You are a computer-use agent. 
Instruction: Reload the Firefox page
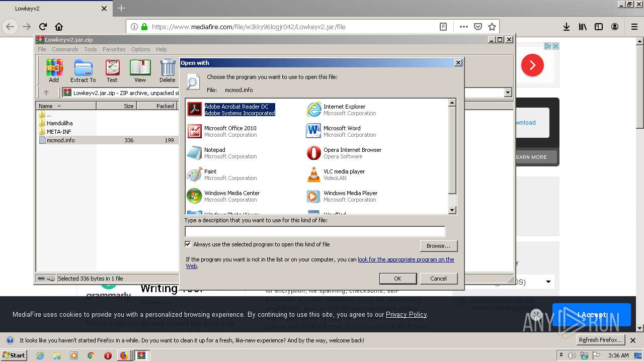point(43,27)
